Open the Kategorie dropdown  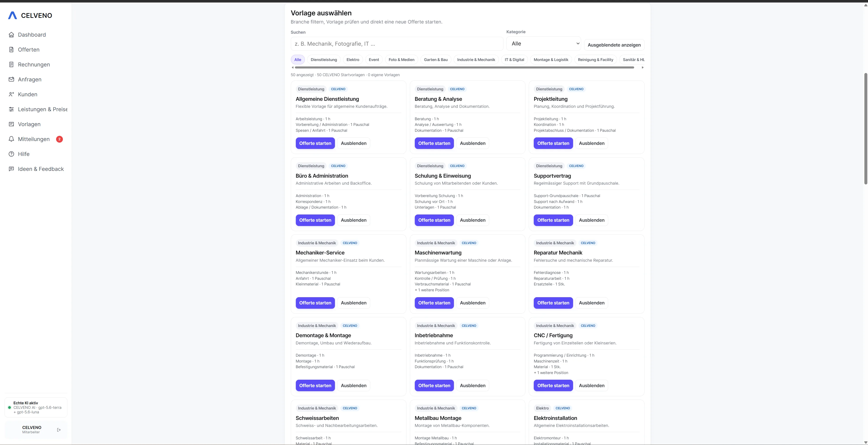coord(543,43)
